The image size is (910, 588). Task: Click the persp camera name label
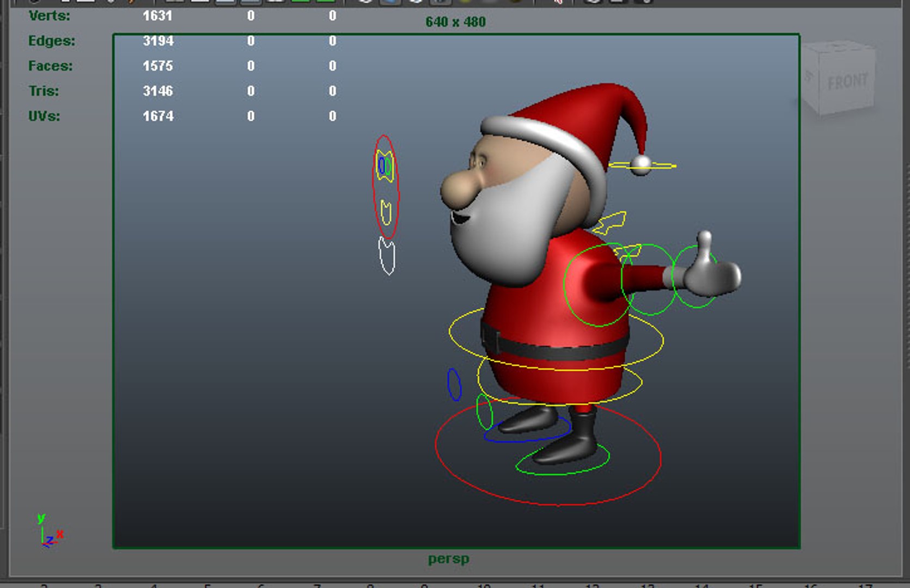(x=449, y=559)
